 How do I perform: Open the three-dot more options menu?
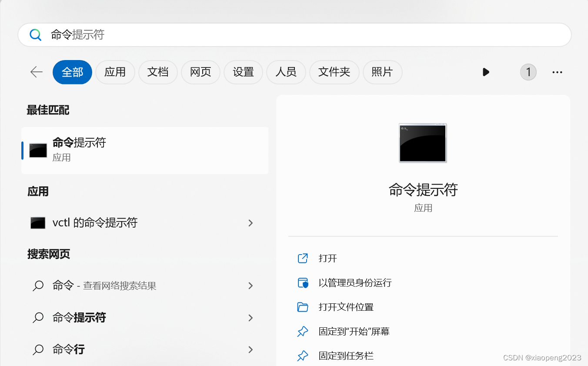557,72
